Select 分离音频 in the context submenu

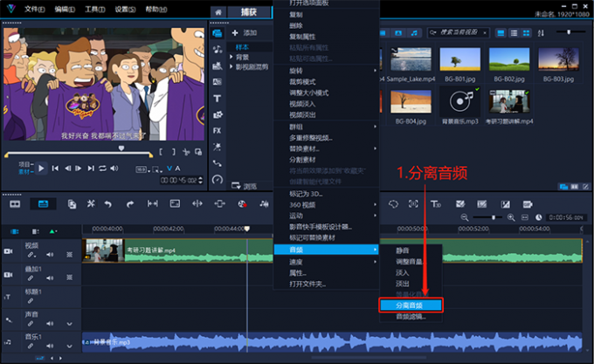[411, 305]
